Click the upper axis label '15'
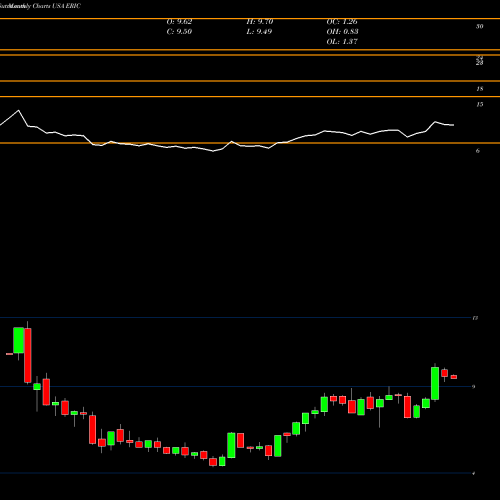Image resolution: width=500 pixels, height=500 pixels. tap(479, 104)
